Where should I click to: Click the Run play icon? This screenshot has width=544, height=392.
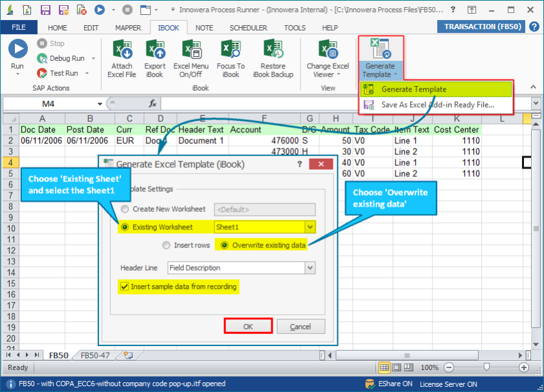(17, 49)
